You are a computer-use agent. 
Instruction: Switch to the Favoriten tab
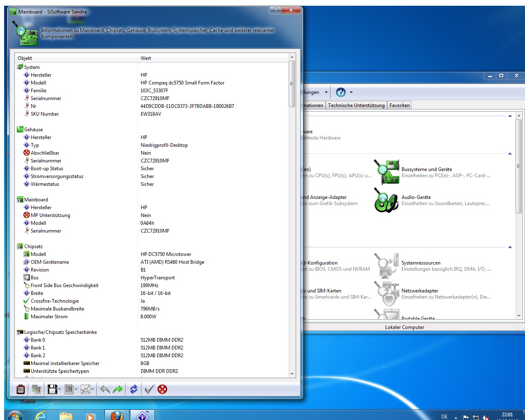[399, 105]
